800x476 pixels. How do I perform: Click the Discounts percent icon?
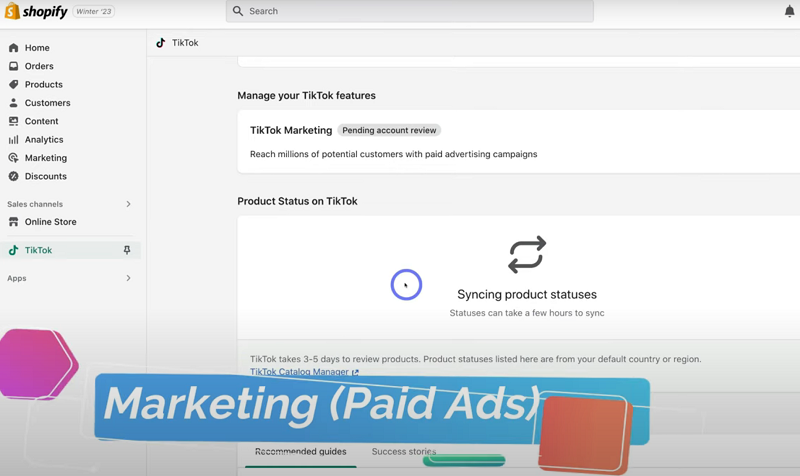tap(14, 176)
